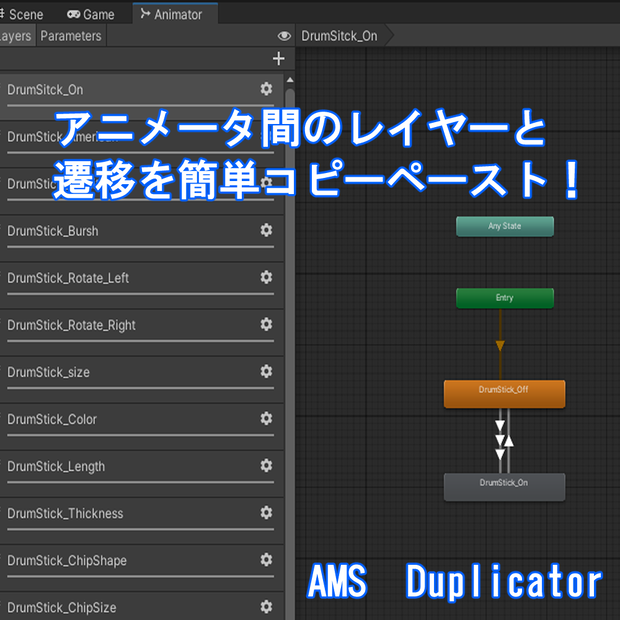Viewport: 620px width, 620px height.
Task: Select the DrumStick_Rotate_Left layer
Action: (x=142, y=285)
